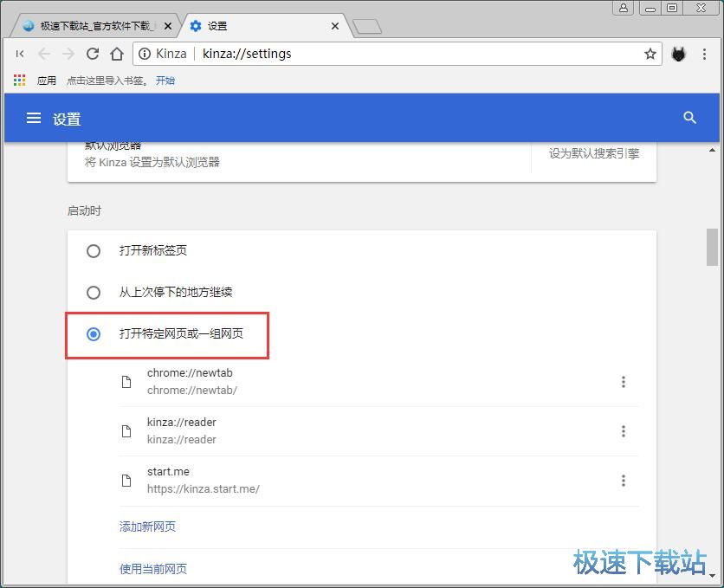Go forward with the forward arrow
This screenshot has width=724, height=588.
coord(68,54)
